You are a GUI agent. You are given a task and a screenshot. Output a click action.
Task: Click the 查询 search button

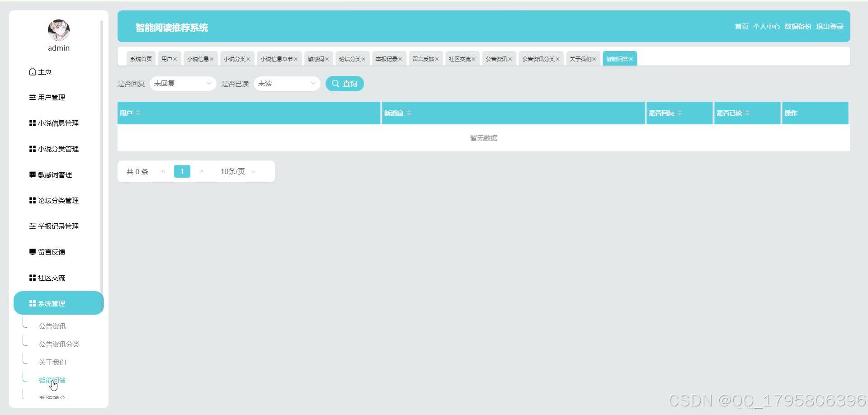pos(344,84)
